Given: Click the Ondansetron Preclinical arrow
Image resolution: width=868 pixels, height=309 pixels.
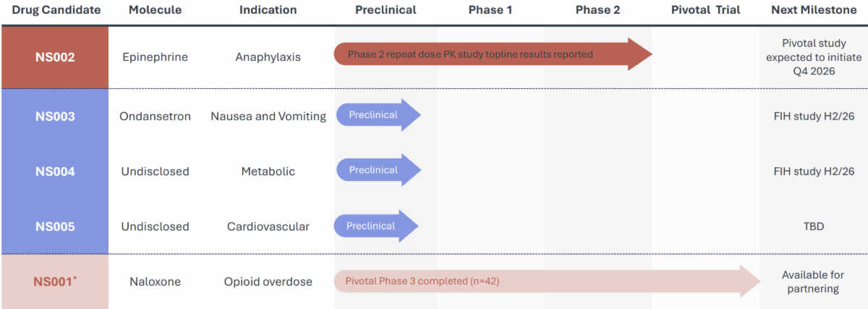Looking at the screenshot, I should (x=378, y=115).
